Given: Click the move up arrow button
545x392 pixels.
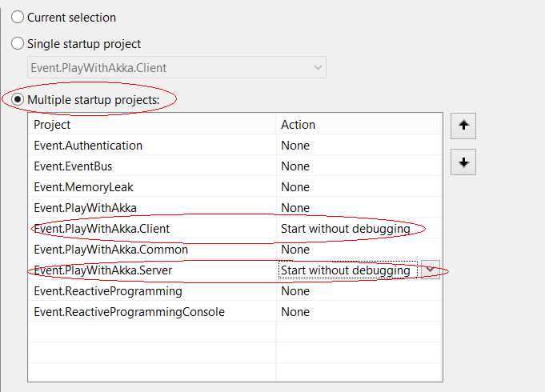Looking at the screenshot, I should pos(463,126).
